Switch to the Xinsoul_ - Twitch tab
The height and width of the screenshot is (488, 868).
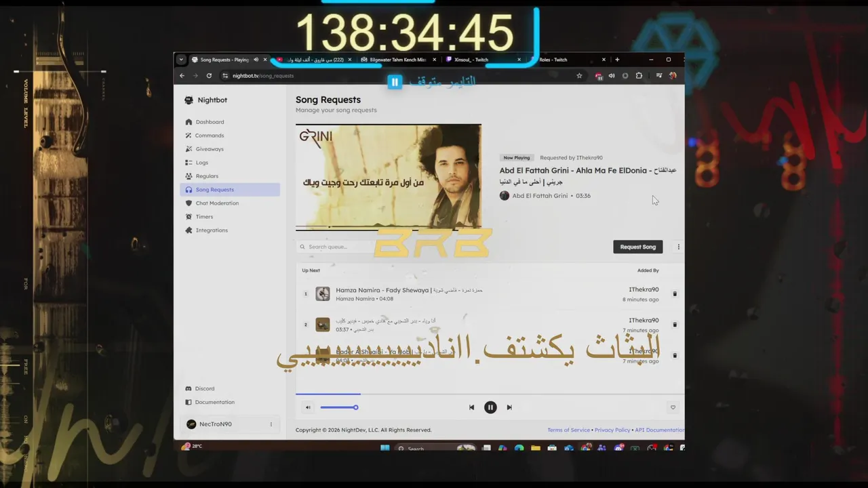click(x=481, y=60)
